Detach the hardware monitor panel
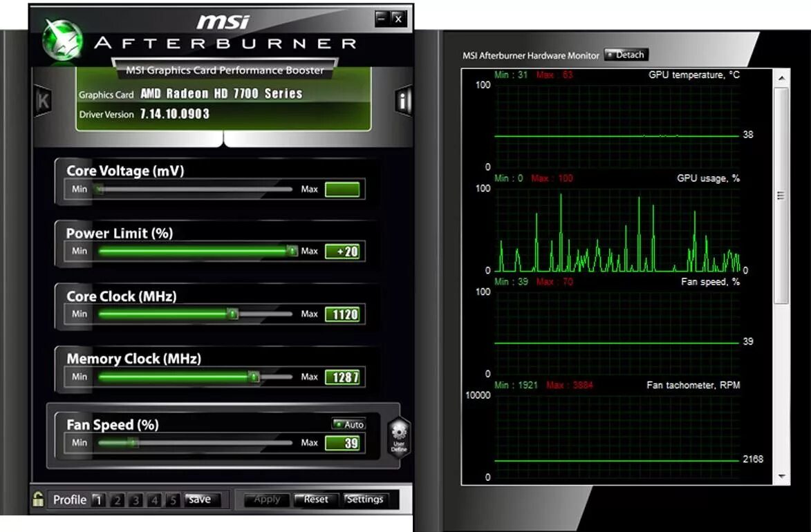Screen dimensions: 811x532 point(626,55)
